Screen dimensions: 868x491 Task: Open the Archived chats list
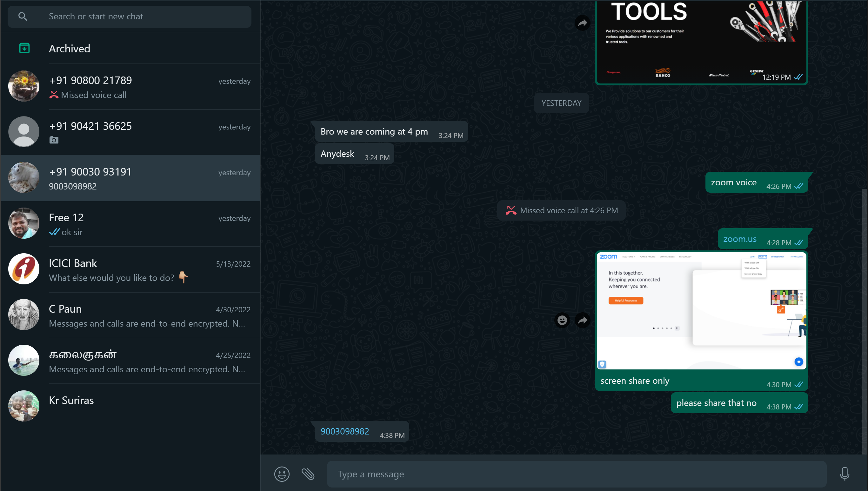(x=70, y=49)
